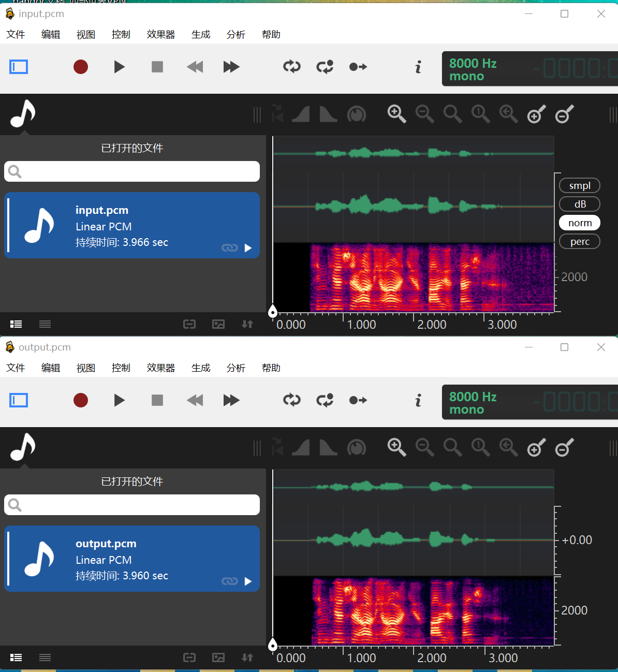Click image view icon in output.pcm panel footer
Viewport: 618px width, 672px height.
coord(218,658)
